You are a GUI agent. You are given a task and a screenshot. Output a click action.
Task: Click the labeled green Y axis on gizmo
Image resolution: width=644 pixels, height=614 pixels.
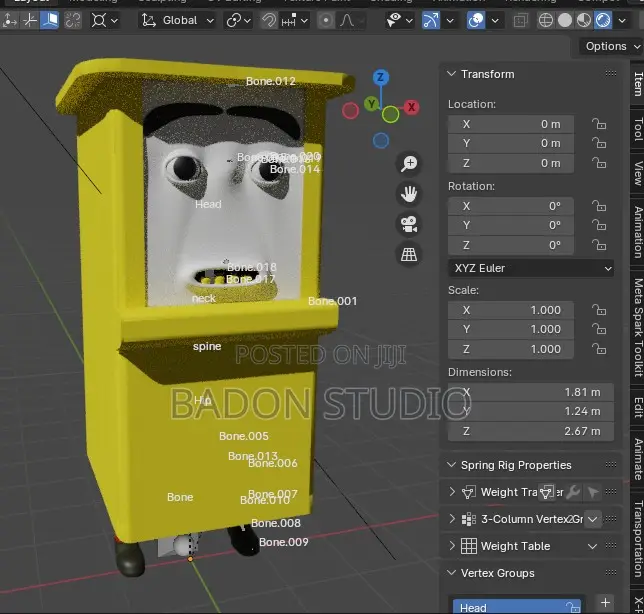tap(372, 104)
